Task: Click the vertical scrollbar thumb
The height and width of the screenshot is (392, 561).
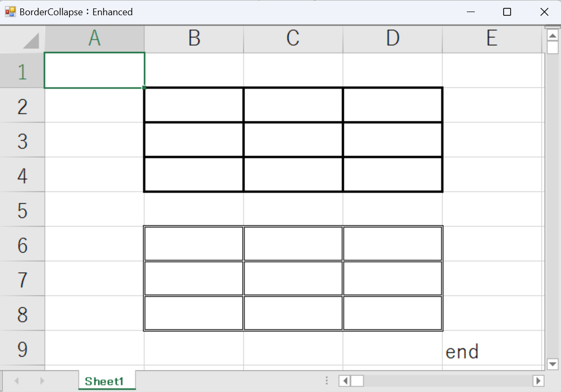Action: tap(553, 48)
